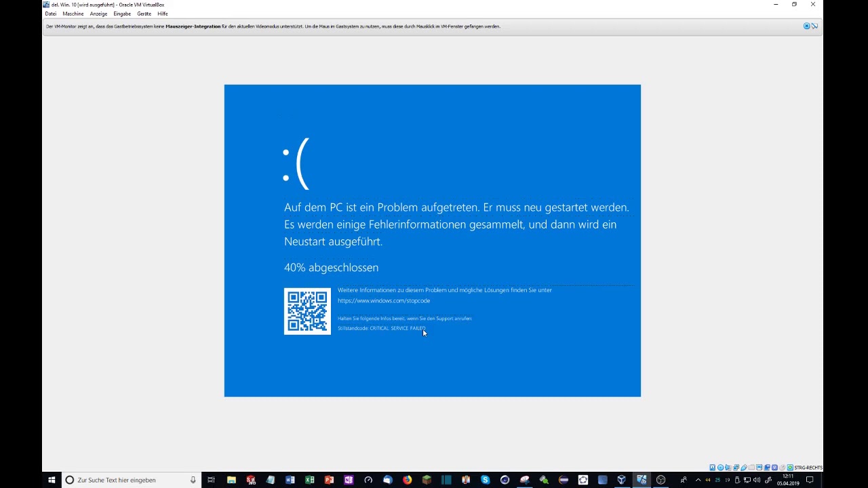
Task: Click the QR code on the blue screen
Action: pyautogui.click(x=307, y=311)
